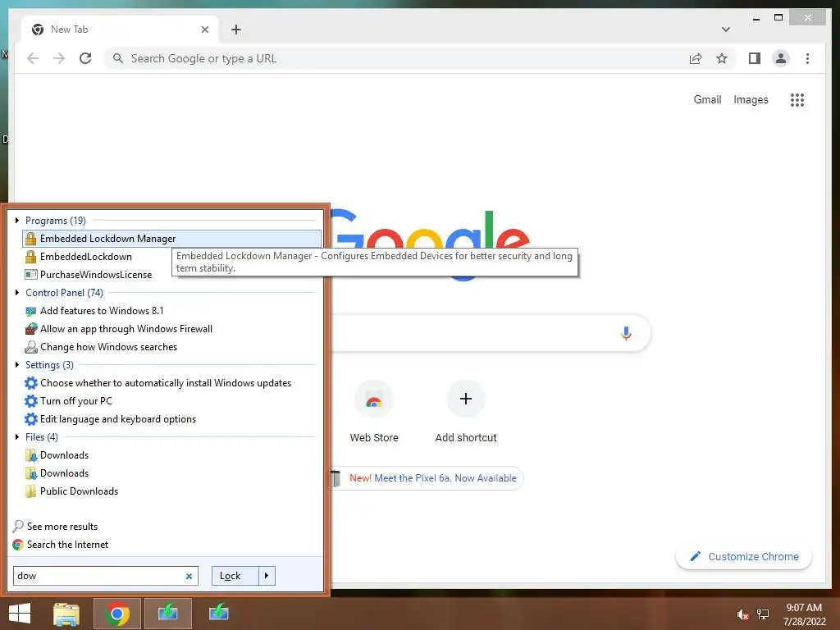Image resolution: width=840 pixels, height=630 pixels.
Task: Open the Google apps grid
Action: [797, 99]
